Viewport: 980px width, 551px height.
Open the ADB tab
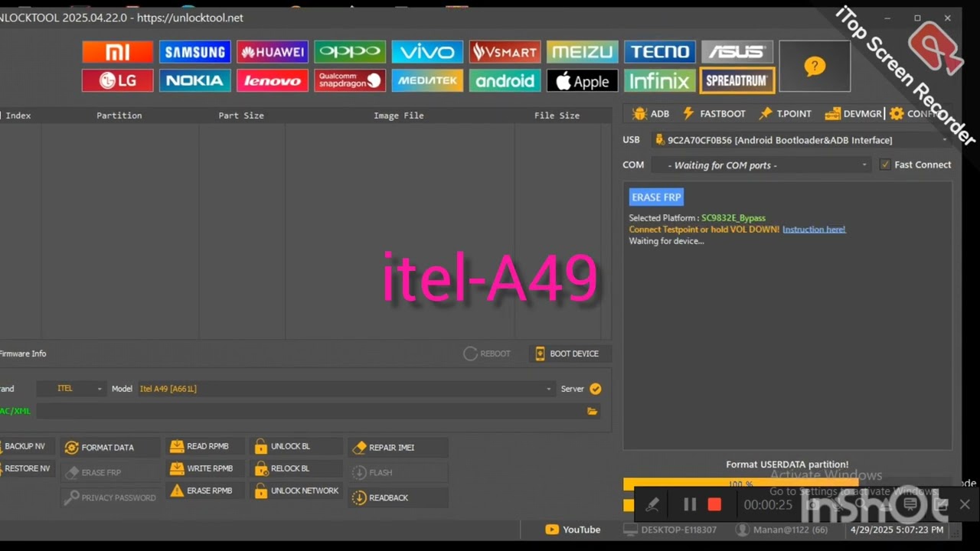click(651, 113)
